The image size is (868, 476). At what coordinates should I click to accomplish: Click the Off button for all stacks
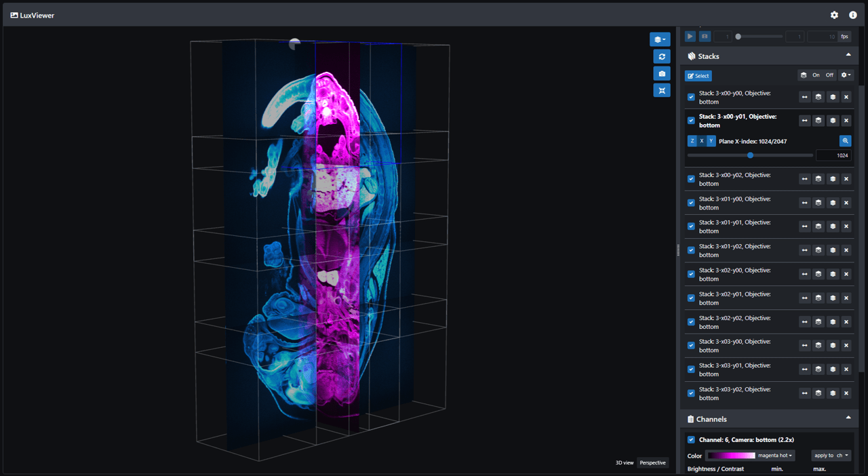click(x=829, y=75)
